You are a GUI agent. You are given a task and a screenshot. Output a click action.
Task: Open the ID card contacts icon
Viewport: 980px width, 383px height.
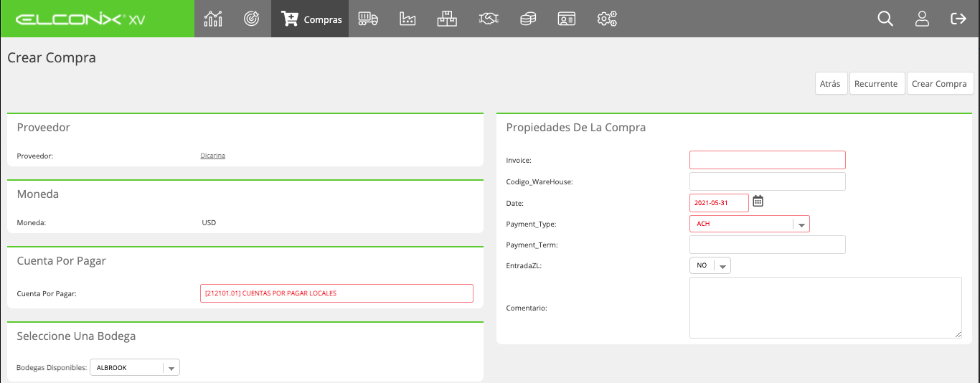point(567,19)
